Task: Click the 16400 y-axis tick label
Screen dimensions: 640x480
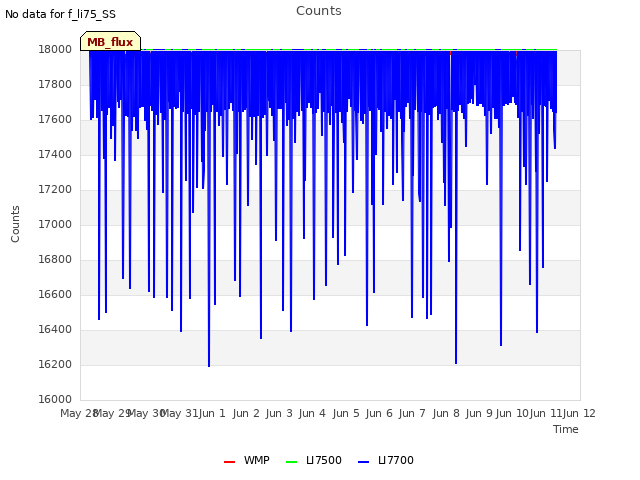Action: coord(55,329)
